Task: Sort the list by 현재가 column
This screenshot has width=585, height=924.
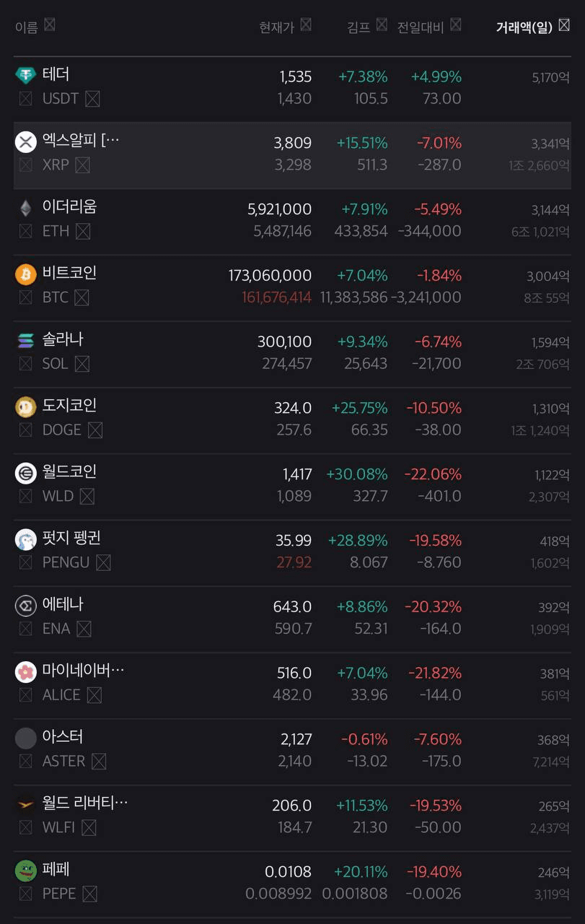Action: (x=277, y=27)
